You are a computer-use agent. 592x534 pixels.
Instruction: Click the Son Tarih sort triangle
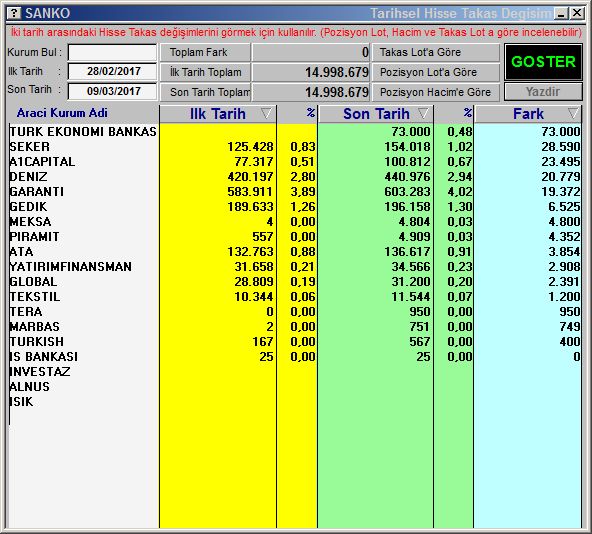click(x=423, y=113)
